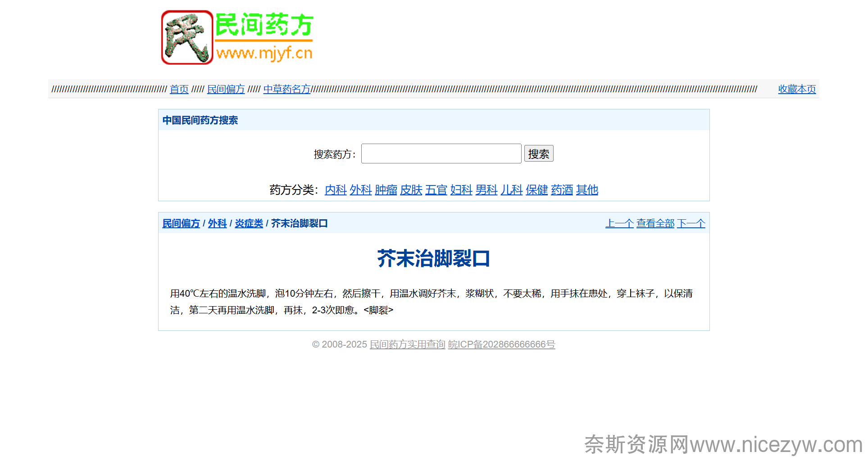The height and width of the screenshot is (461, 868).
Task: Click the 收藏本页 bookmark link
Action: coord(796,89)
